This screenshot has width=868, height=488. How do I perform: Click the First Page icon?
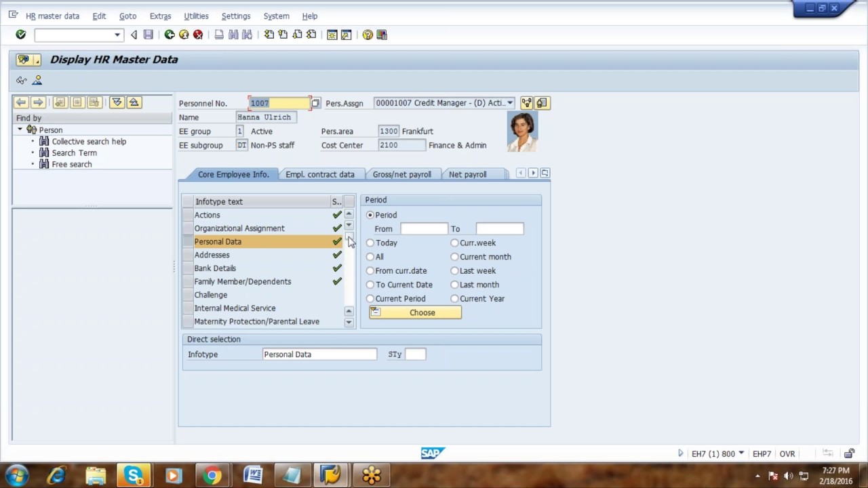point(269,35)
